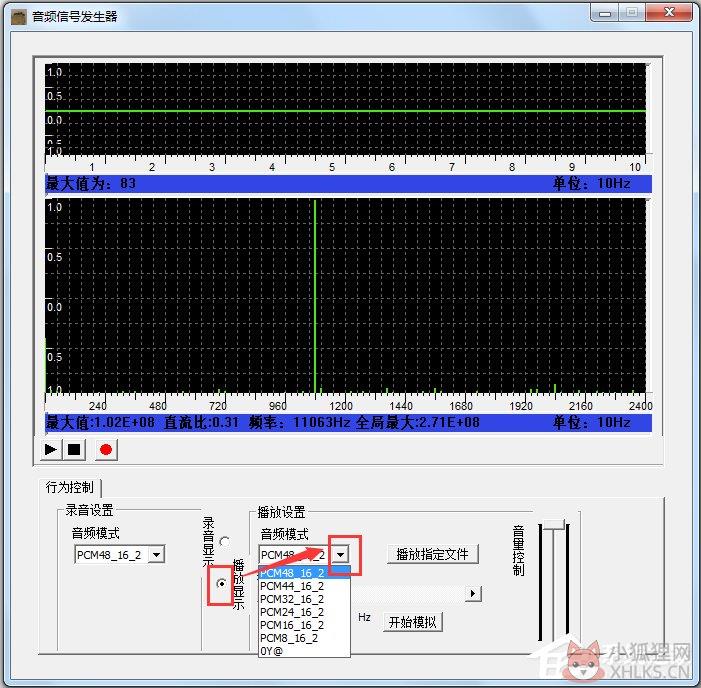Click the app icon in the title bar

tap(18, 17)
